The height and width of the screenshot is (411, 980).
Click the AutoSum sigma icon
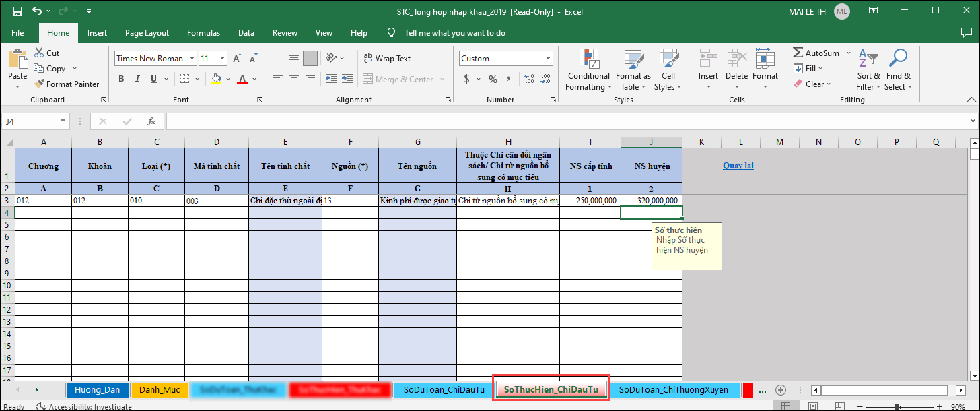(x=798, y=53)
